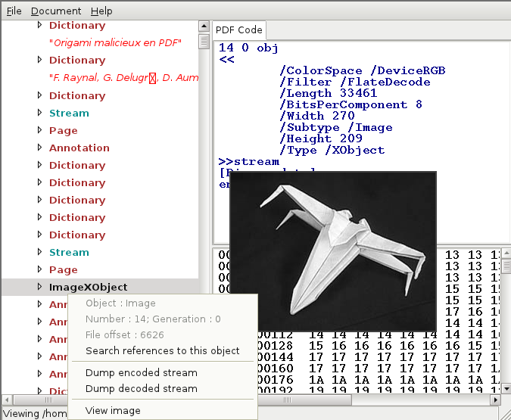The height and width of the screenshot is (420, 511).
Task: Expand Dictionary node directly below 'F. Raynal' string
Action: point(39,95)
